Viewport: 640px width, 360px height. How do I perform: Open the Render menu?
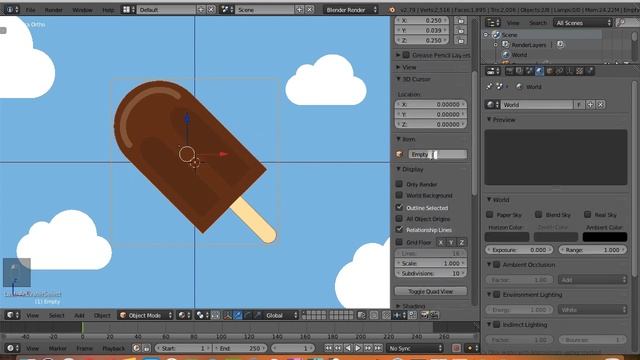pyautogui.click(x=53, y=9)
